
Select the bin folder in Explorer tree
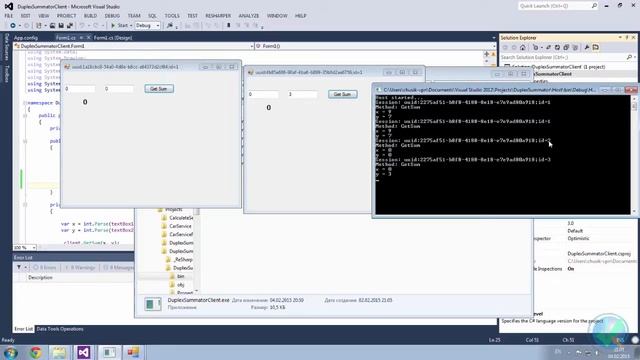(x=181, y=276)
